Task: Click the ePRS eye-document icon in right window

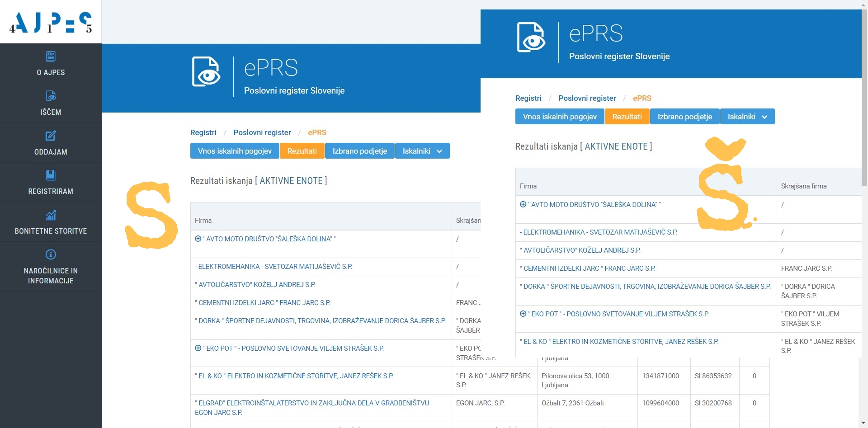Action: point(531,37)
